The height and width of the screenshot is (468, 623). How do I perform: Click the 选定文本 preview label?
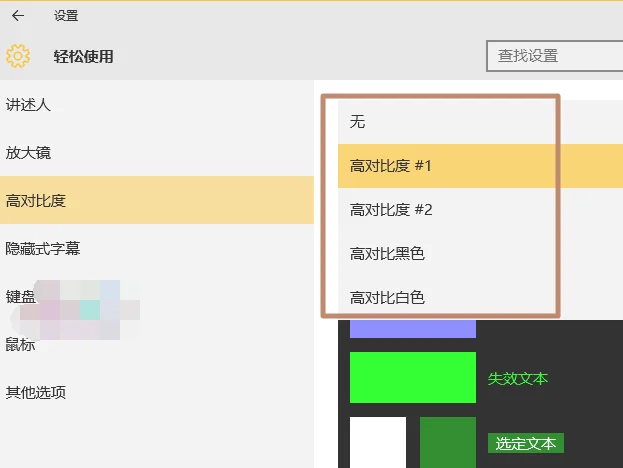(526, 443)
